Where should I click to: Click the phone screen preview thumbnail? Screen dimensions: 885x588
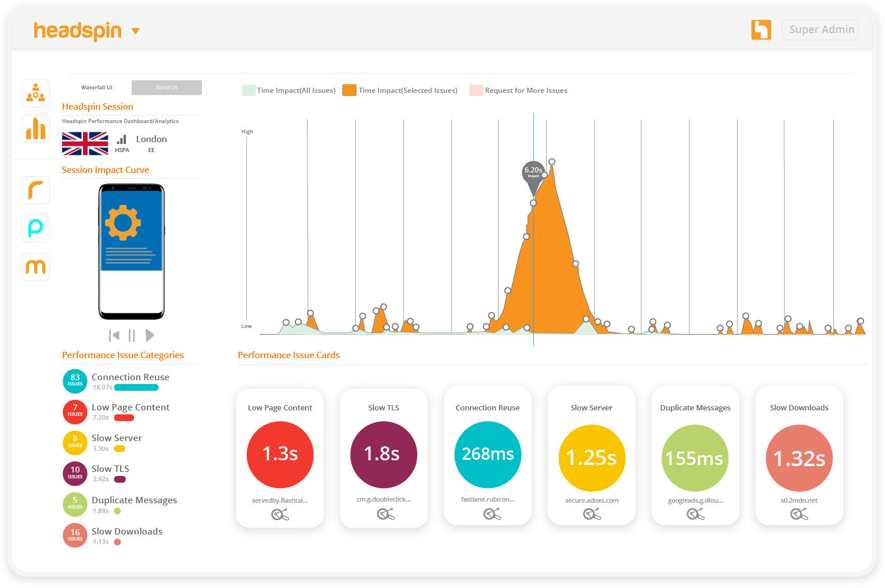tap(132, 251)
